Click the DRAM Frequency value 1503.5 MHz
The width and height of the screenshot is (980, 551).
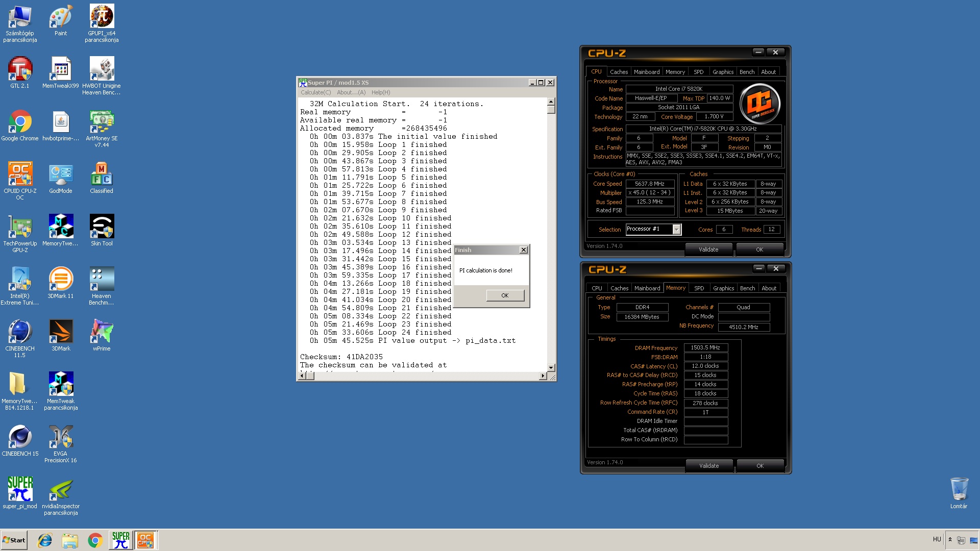pyautogui.click(x=705, y=347)
